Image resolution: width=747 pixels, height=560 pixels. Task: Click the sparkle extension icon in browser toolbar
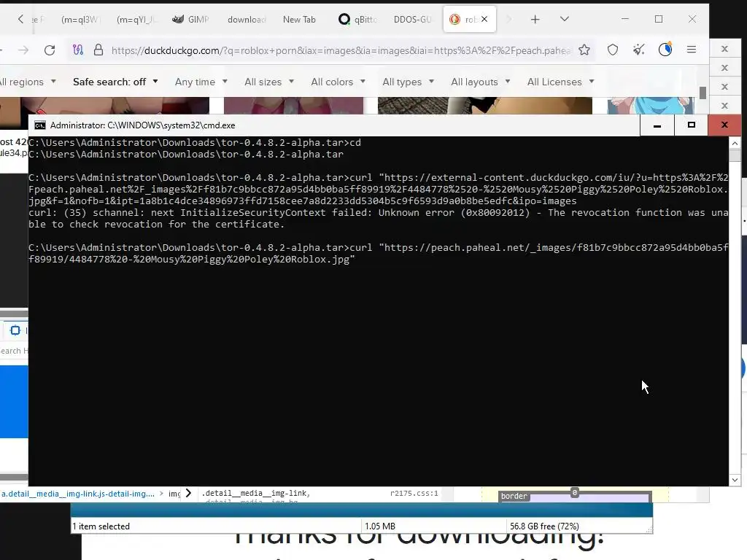coord(639,50)
